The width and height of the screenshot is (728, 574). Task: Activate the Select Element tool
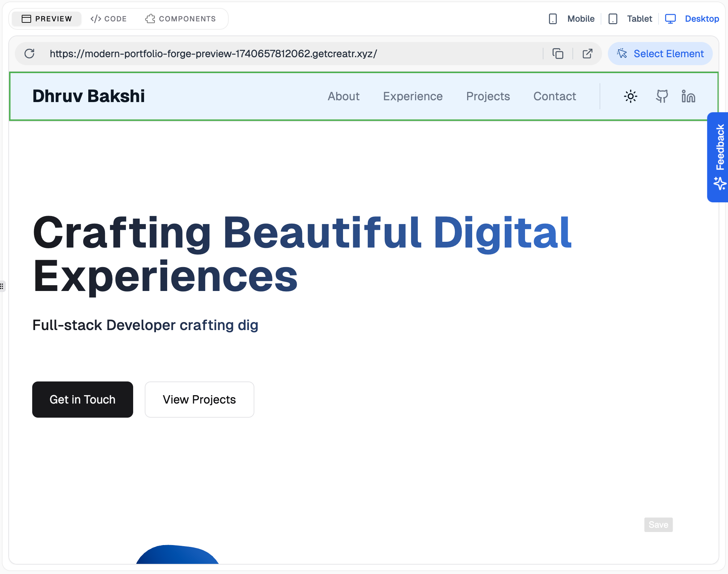tap(660, 54)
